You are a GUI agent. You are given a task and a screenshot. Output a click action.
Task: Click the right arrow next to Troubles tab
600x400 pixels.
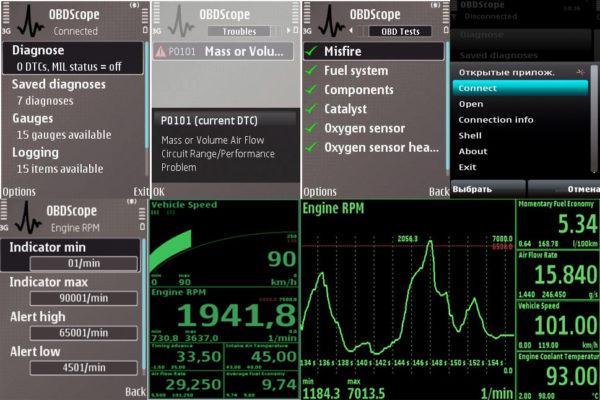[x=289, y=31]
